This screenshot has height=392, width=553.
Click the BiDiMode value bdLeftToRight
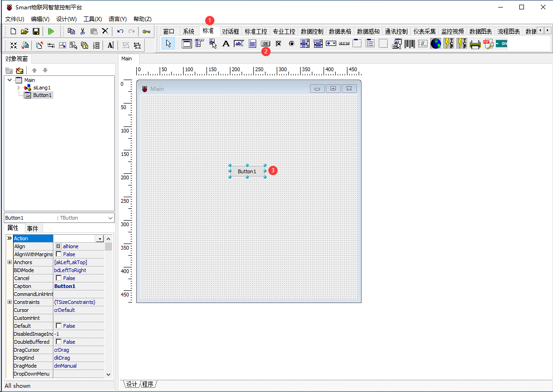(70, 270)
